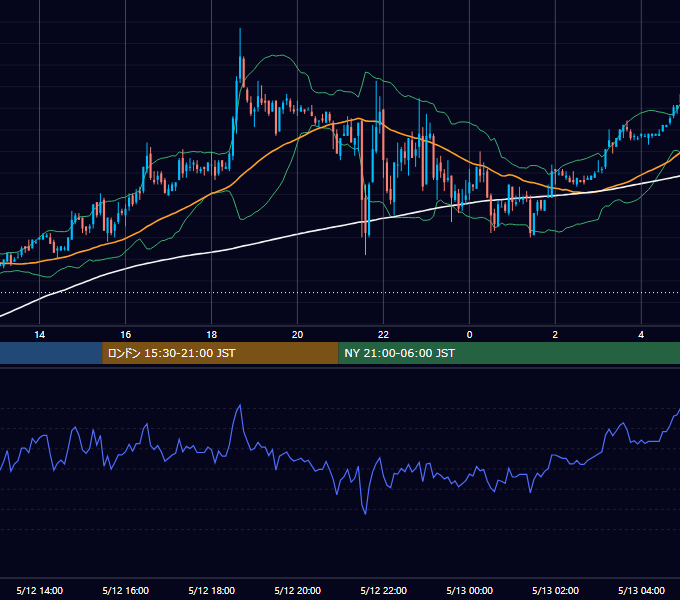
Task: Click the 14 hour axis label
Action: tap(39, 335)
